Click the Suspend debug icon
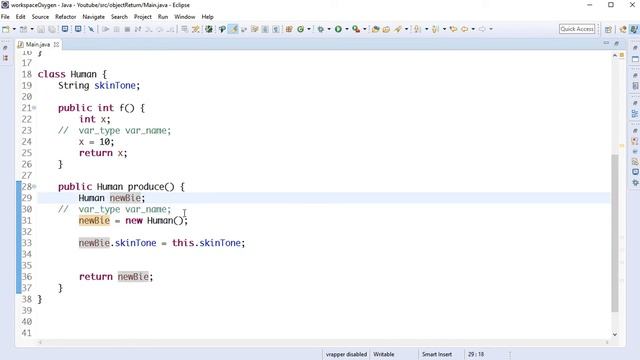The image size is (640, 360). click(x=116, y=29)
